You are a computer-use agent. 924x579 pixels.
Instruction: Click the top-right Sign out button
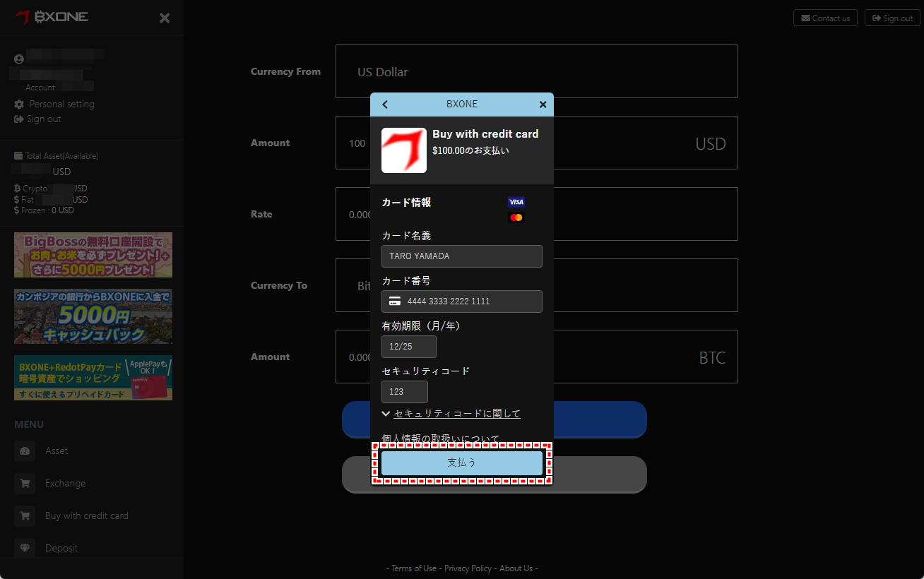pos(892,18)
